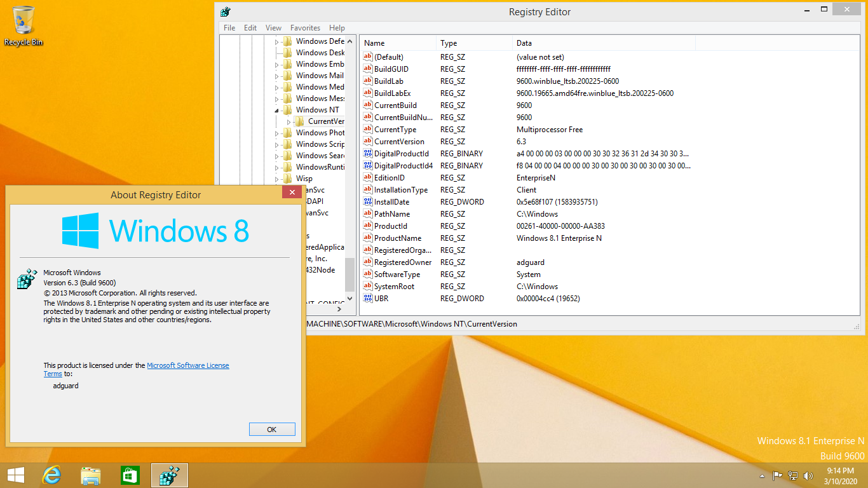Click the Registry Editor icon in About dialog
Viewport: 868px width, 488px height.
[x=27, y=280]
